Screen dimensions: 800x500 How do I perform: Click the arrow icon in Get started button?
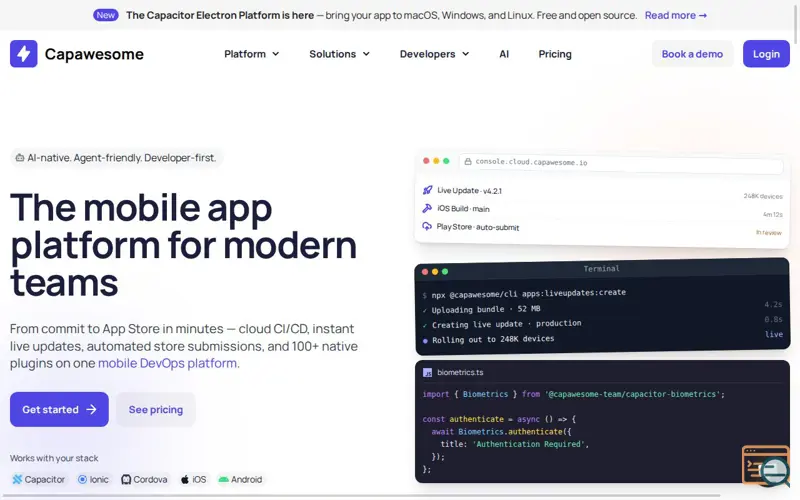pyautogui.click(x=91, y=409)
